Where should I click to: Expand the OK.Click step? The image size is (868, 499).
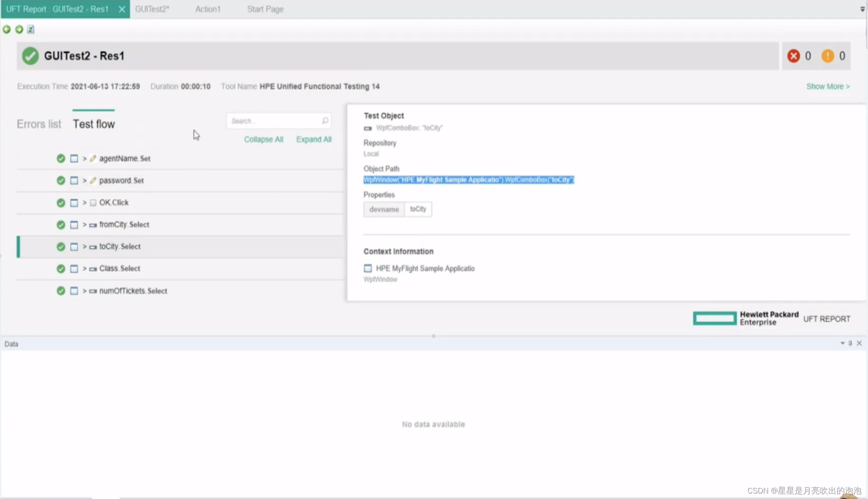(84, 203)
